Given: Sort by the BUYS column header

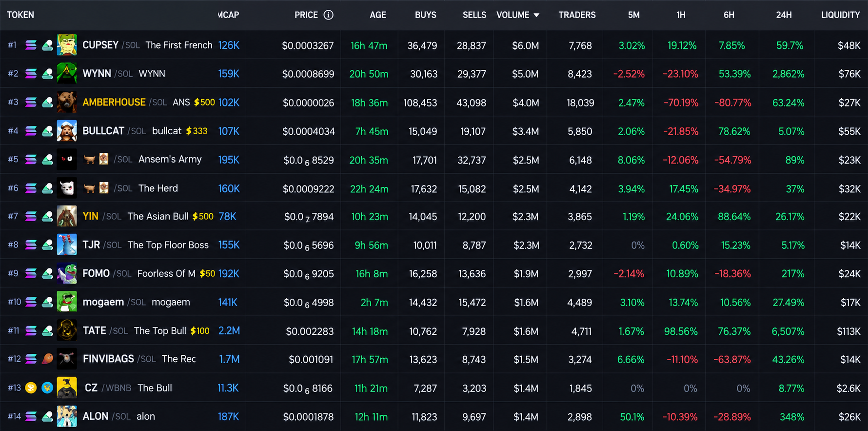Looking at the screenshot, I should coord(426,15).
